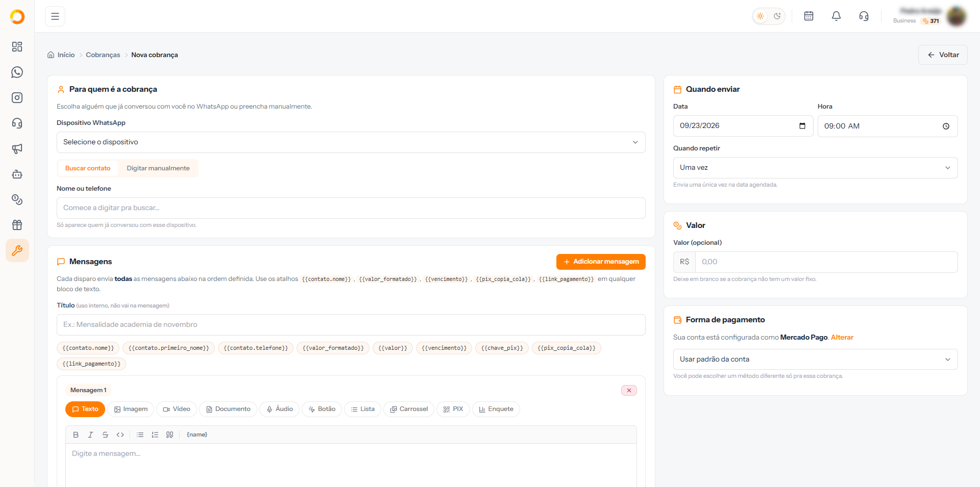Open the Quando repetir Uma vez dropdown
This screenshot has height=487, width=980.
(x=815, y=168)
